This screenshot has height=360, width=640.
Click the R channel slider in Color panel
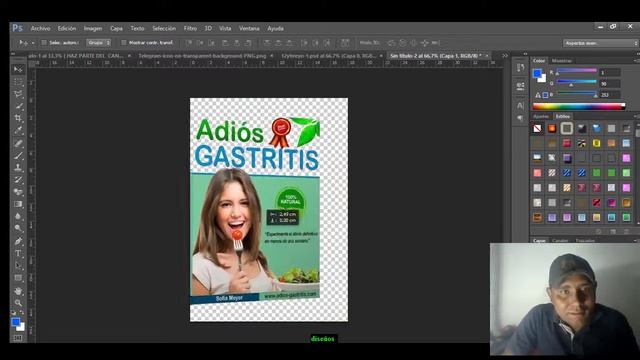(x=576, y=72)
